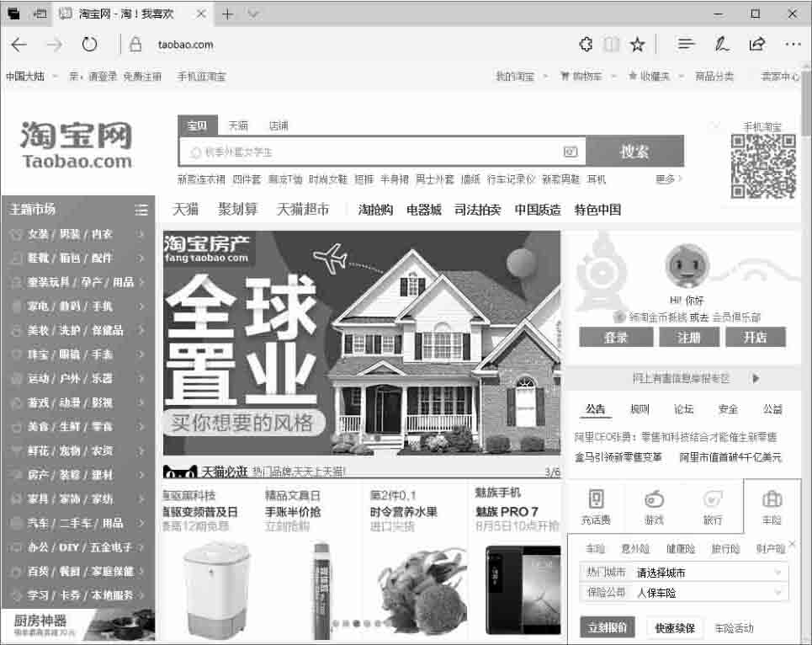
Task: Open 主题市场 list menu icon
Action: pos(141,210)
